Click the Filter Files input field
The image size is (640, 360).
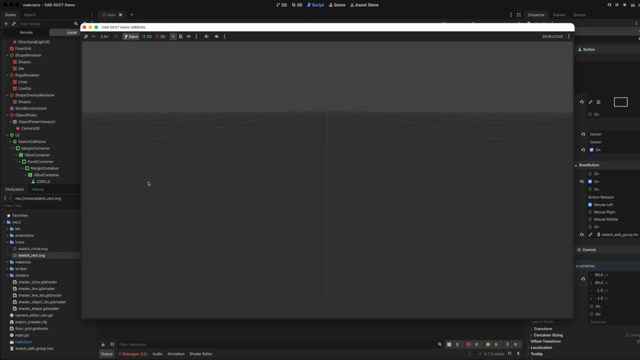click(41, 206)
